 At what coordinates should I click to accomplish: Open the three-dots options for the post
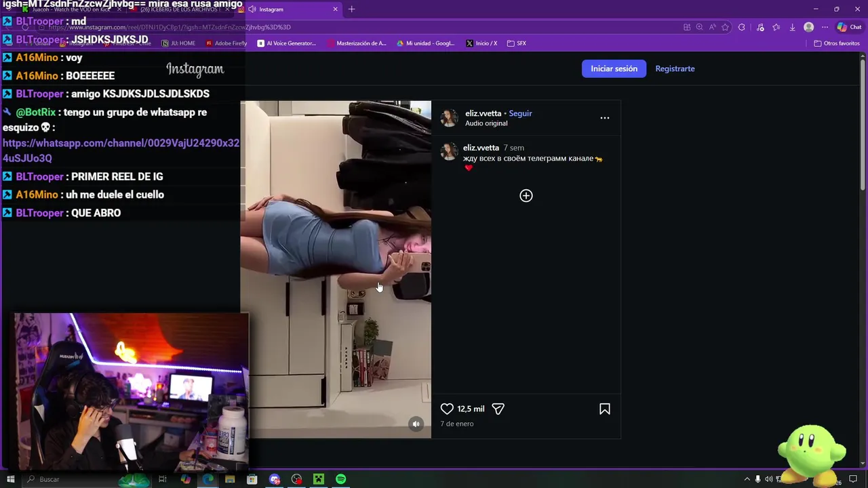coord(605,118)
